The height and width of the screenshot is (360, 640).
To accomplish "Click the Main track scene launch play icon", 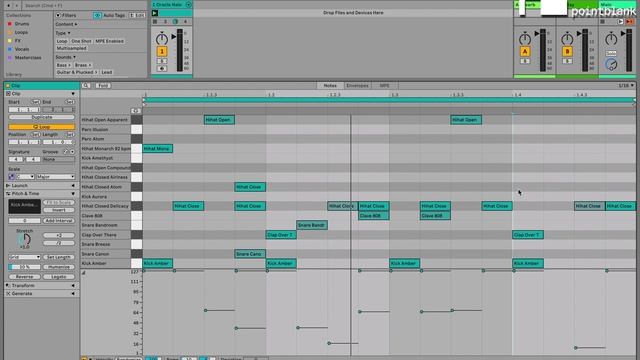I will (x=621, y=22).
